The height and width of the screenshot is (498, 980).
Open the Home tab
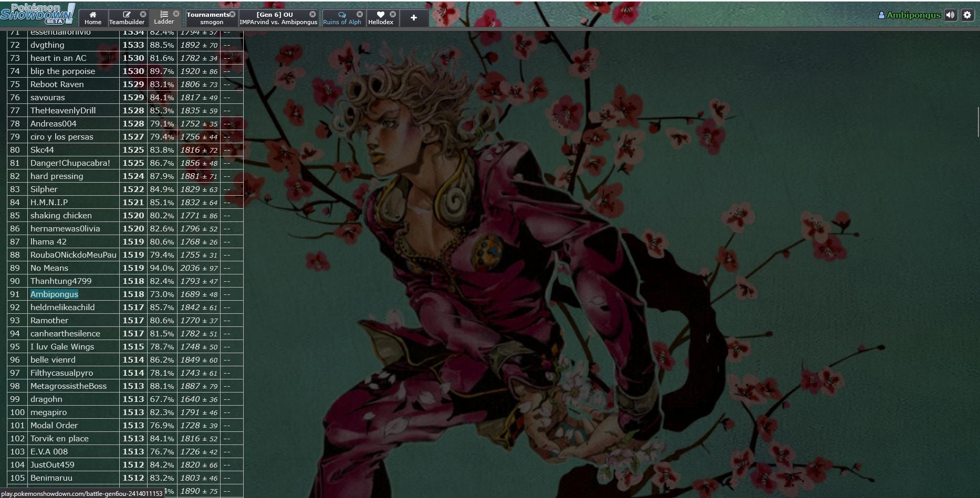tap(93, 18)
